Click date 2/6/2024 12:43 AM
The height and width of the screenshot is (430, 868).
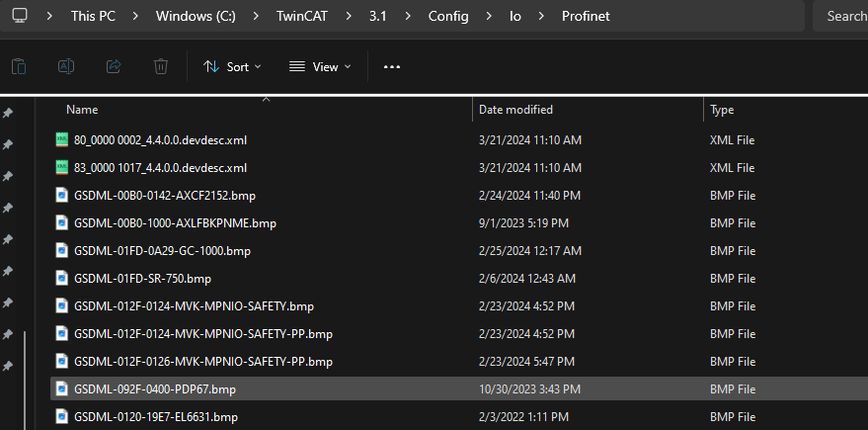(527, 279)
